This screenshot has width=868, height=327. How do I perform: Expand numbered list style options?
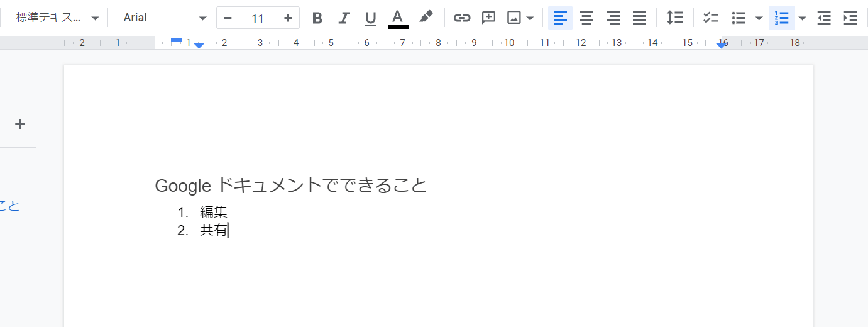tap(802, 18)
